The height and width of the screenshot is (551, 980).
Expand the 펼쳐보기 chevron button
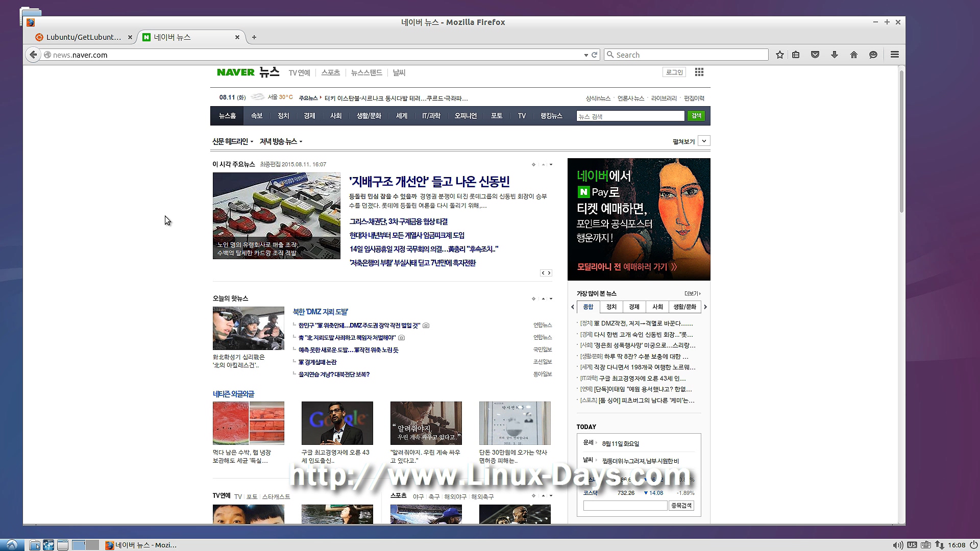[x=704, y=141]
